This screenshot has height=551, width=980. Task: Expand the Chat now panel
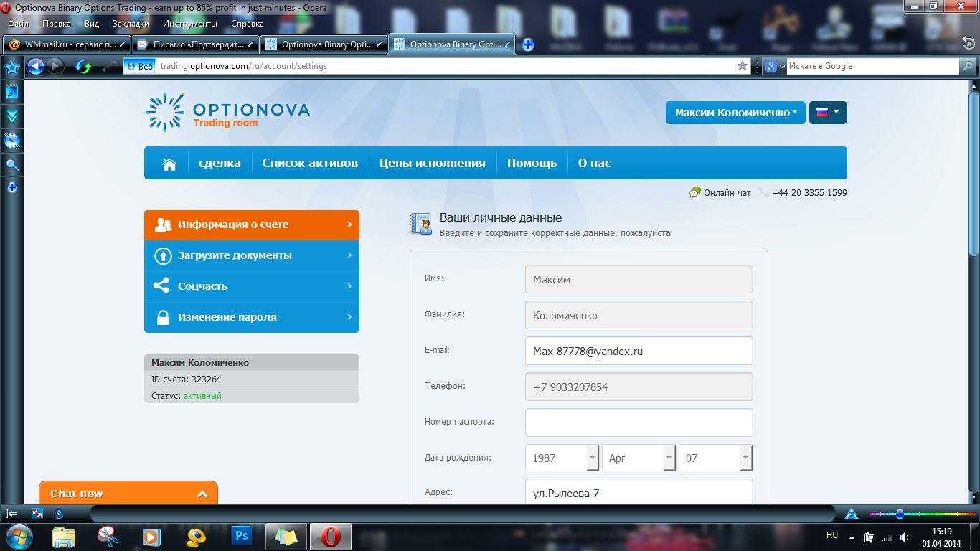128,494
